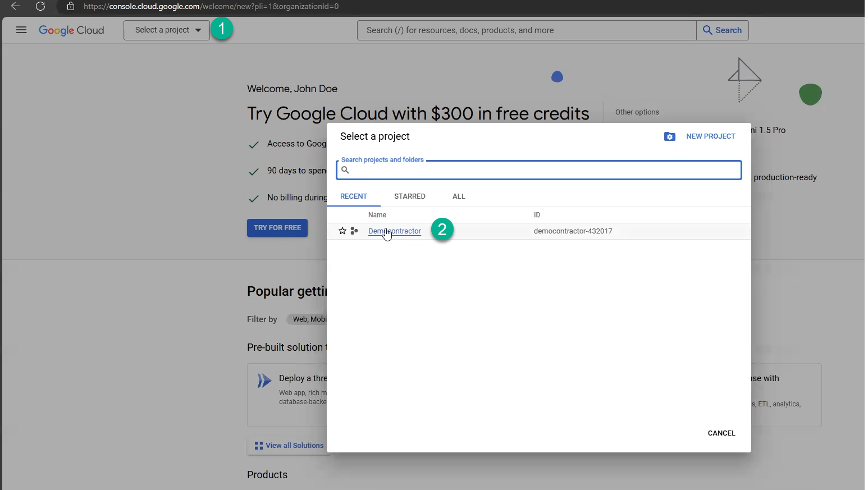Image resolution: width=868 pixels, height=490 pixels.
Task: Click the democontractor-432017 project ID
Action: pyautogui.click(x=573, y=231)
